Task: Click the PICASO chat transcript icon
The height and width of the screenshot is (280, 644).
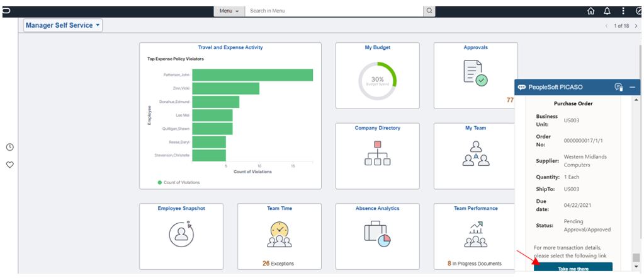Action: pos(619,87)
